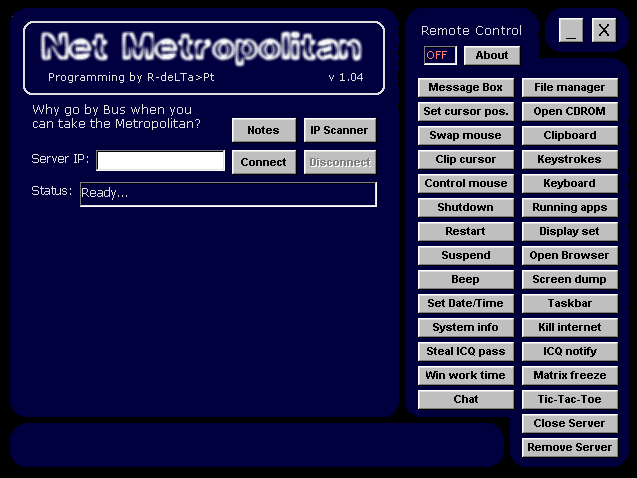Click the Swap mouse button
Image resolution: width=637 pixels, height=478 pixels.
click(x=465, y=135)
